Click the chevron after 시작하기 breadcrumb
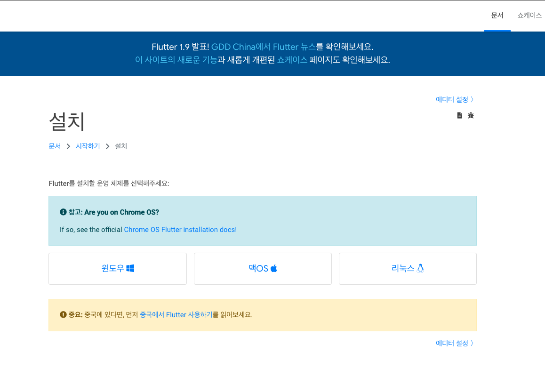 pos(107,146)
